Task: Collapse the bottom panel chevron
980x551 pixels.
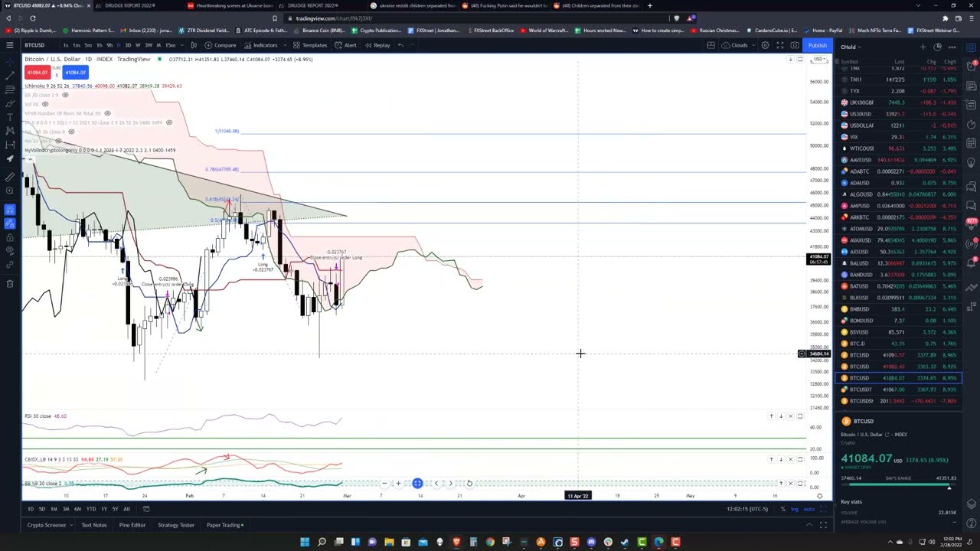Action: tap(809, 525)
